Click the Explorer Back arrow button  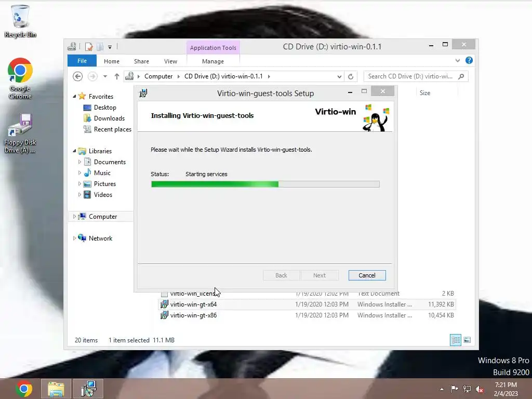pos(78,76)
